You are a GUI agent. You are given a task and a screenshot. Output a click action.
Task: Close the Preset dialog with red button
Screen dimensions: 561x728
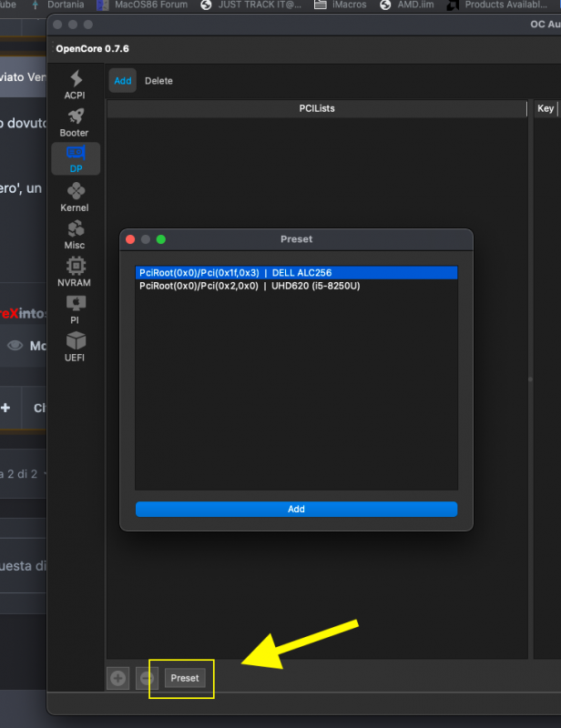pyautogui.click(x=130, y=239)
